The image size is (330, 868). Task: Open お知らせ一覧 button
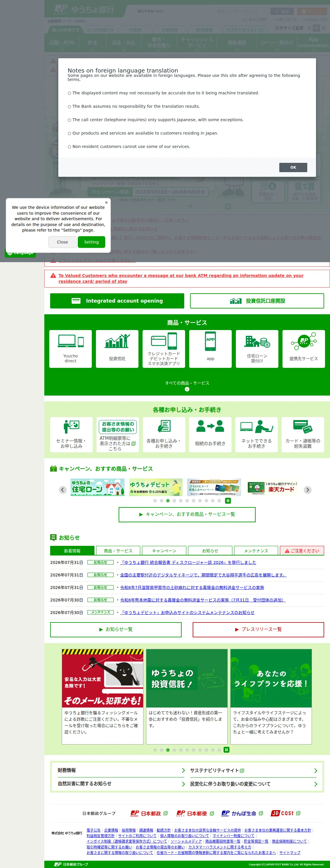tap(116, 629)
